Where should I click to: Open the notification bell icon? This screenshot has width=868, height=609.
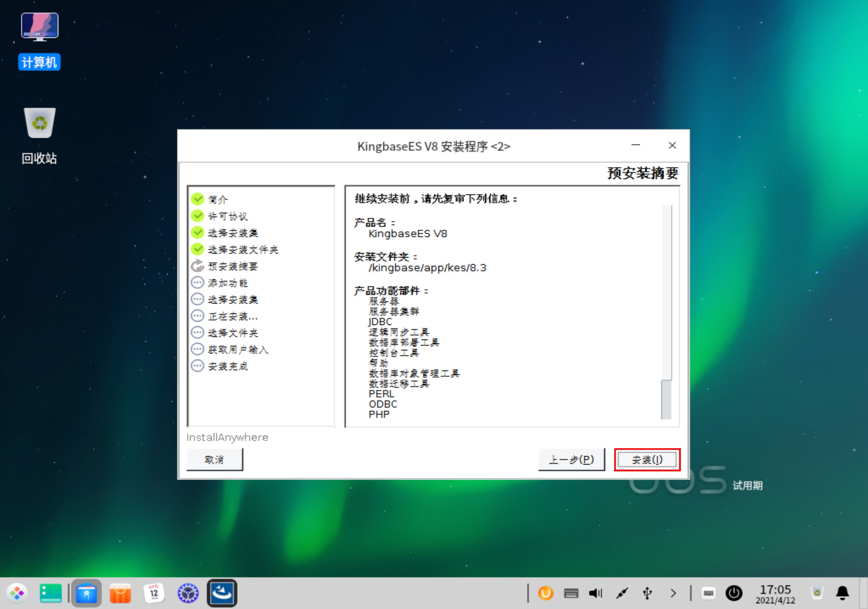[843, 593]
